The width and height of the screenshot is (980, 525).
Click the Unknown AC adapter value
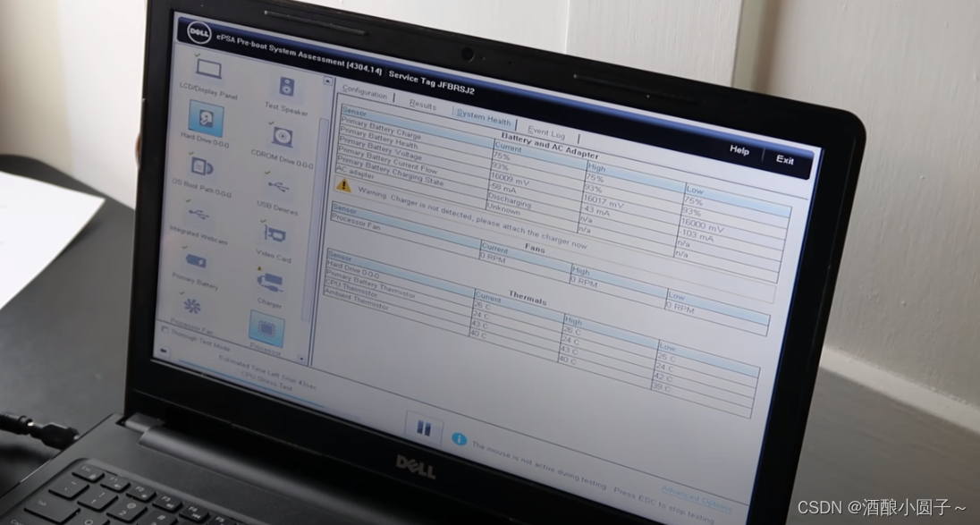[503, 207]
